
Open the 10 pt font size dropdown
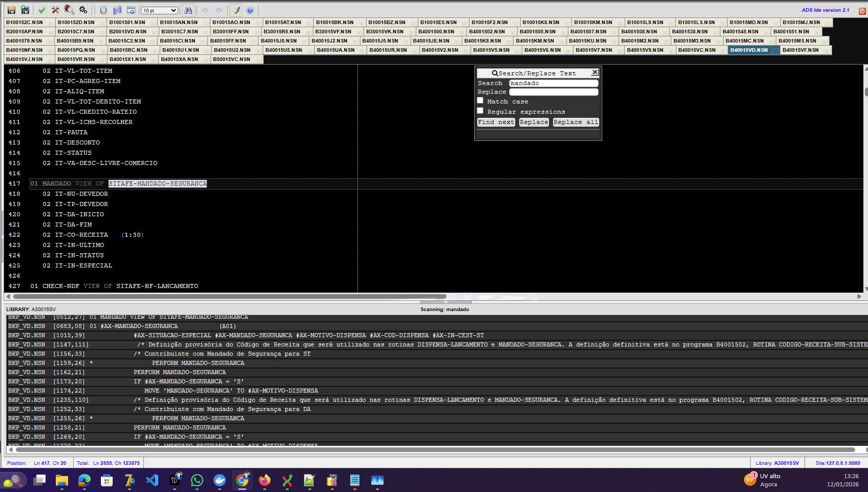(160, 10)
